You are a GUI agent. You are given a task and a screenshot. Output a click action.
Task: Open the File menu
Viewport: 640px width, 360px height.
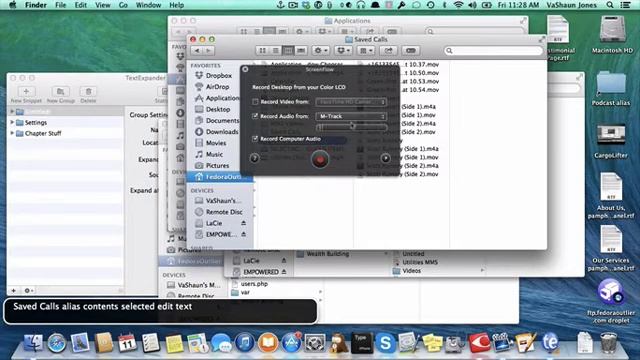tap(60, 5)
